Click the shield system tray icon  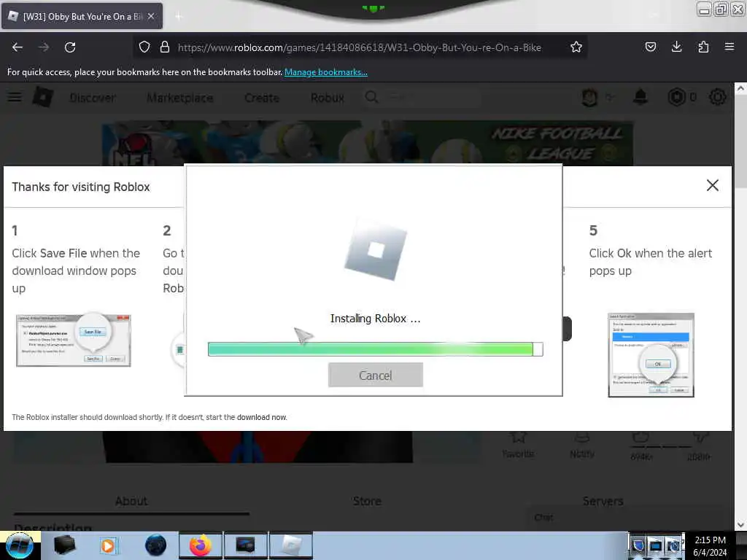pos(639,545)
